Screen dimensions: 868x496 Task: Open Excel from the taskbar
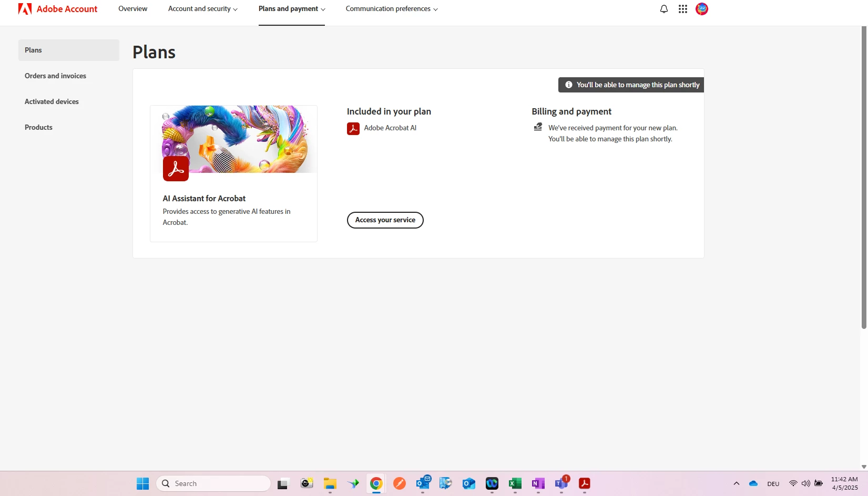pos(515,483)
